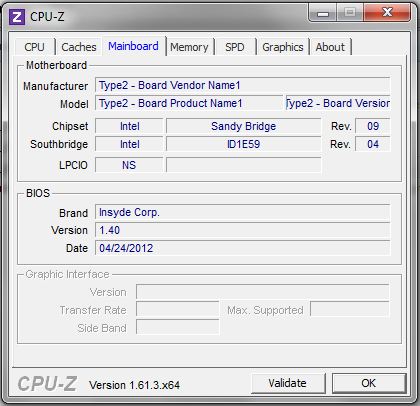420x406 pixels.
Task: Open the About tab
Action: 330,47
